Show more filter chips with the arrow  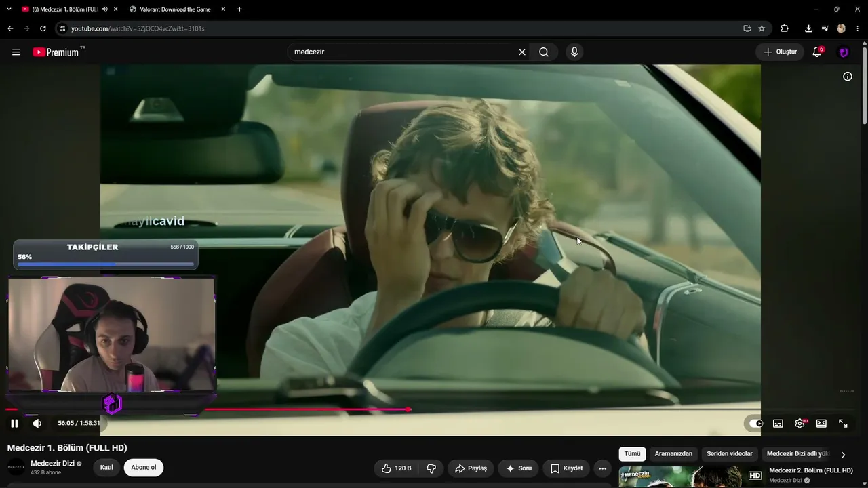pyautogui.click(x=843, y=455)
